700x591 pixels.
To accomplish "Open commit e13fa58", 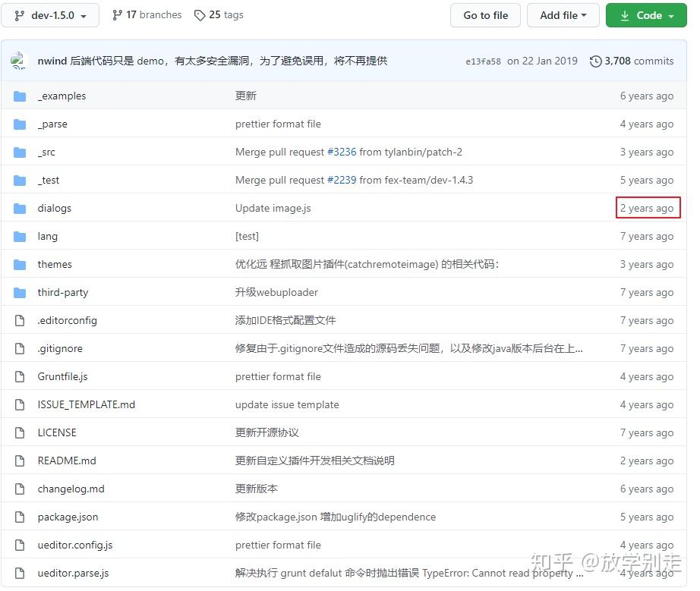I will (484, 61).
